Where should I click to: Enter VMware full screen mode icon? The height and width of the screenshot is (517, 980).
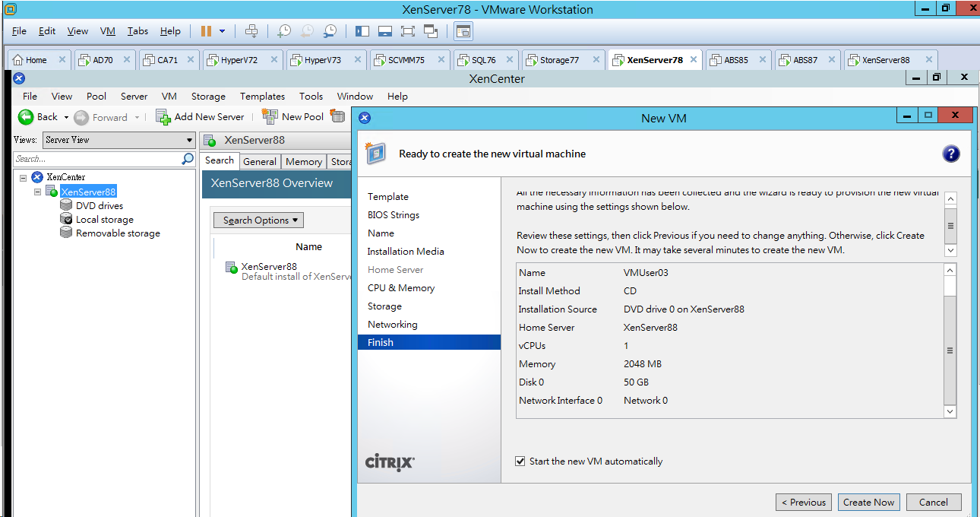pos(408,31)
